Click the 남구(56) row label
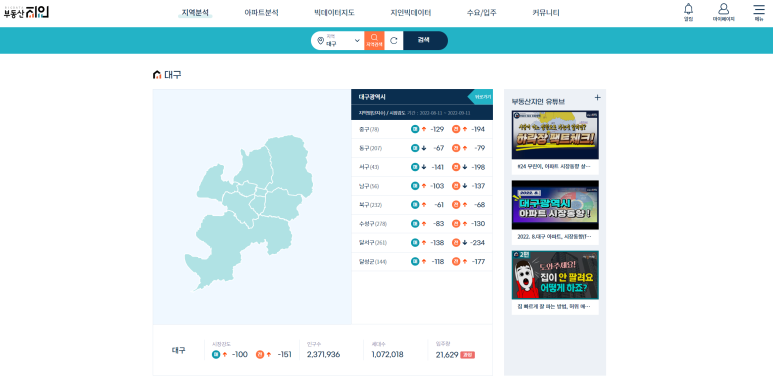Viewport: 773px width, 378px height. [x=369, y=186]
